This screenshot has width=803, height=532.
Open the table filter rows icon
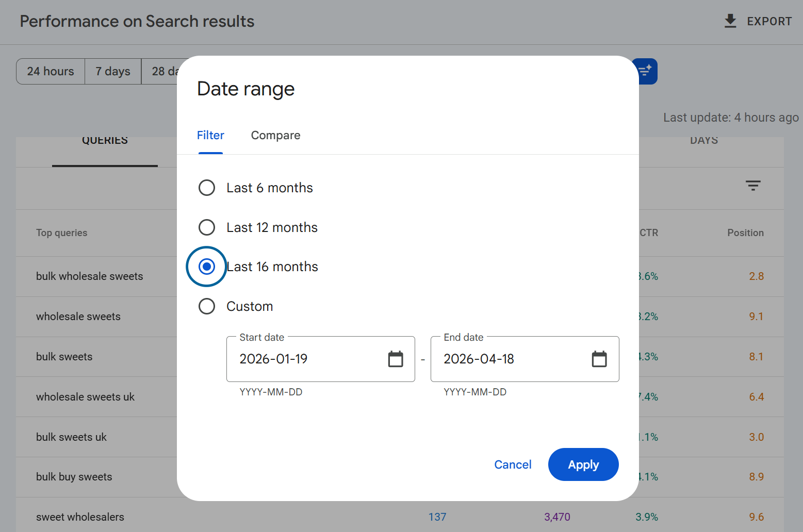pyautogui.click(x=753, y=186)
